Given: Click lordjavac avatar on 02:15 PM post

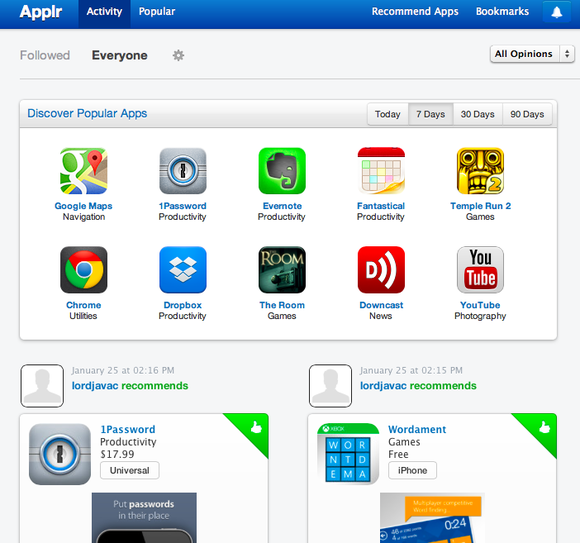Looking at the screenshot, I should click(x=330, y=386).
